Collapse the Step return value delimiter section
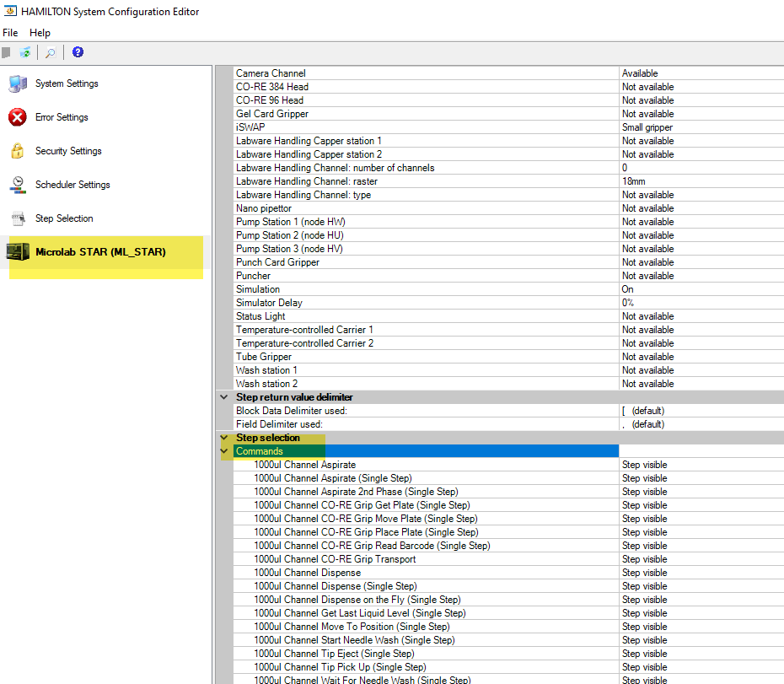Image resolution: width=784 pixels, height=684 pixels. click(x=224, y=397)
